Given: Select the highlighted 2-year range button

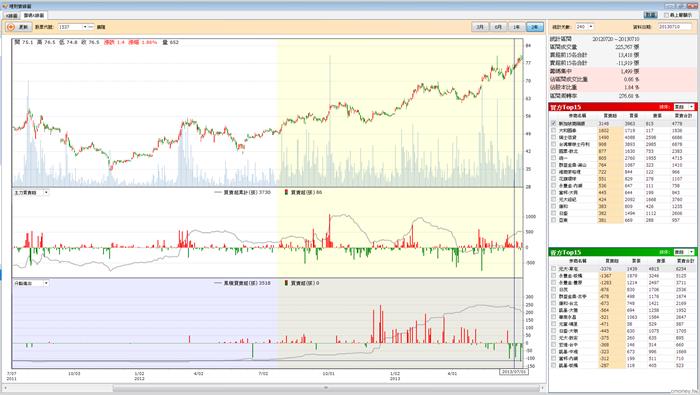Looking at the screenshot, I should tap(535, 27).
